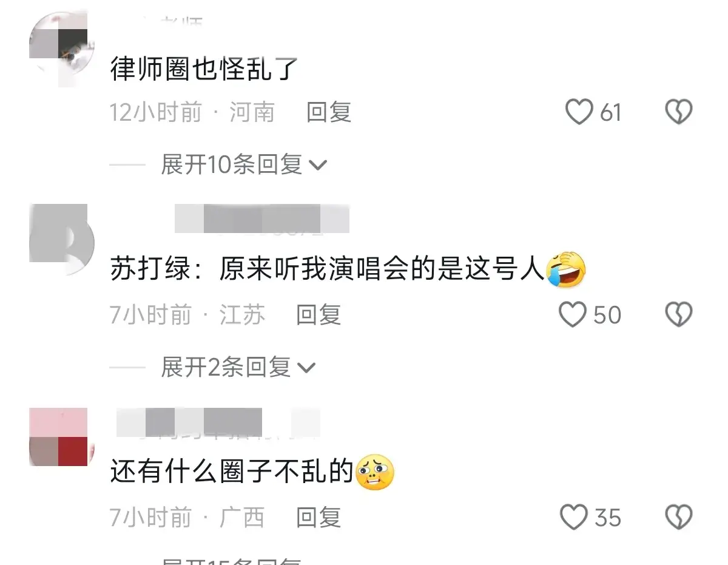Viewport: 728px width, 565px height.
Task: Open blurred username above 还有什么圈子不乱的
Action: coord(218,422)
